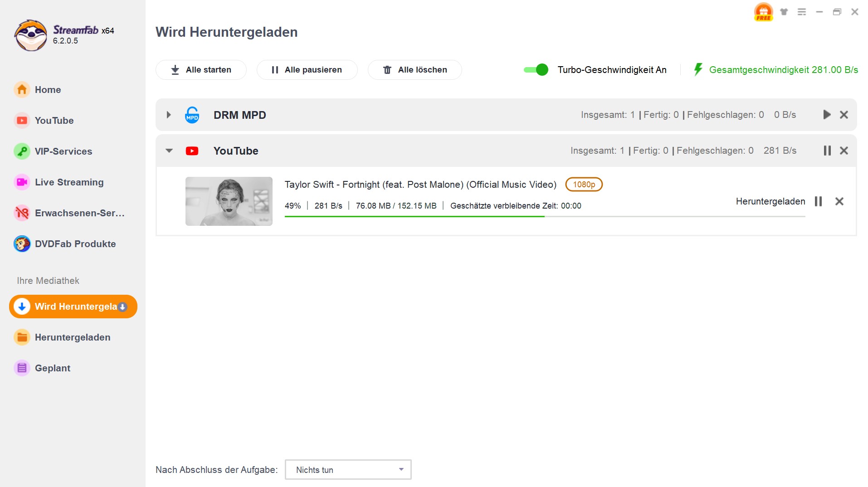This screenshot has width=868, height=487.
Task: Open the skin (shirt) icon in title bar
Action: (x=784, y=12)
